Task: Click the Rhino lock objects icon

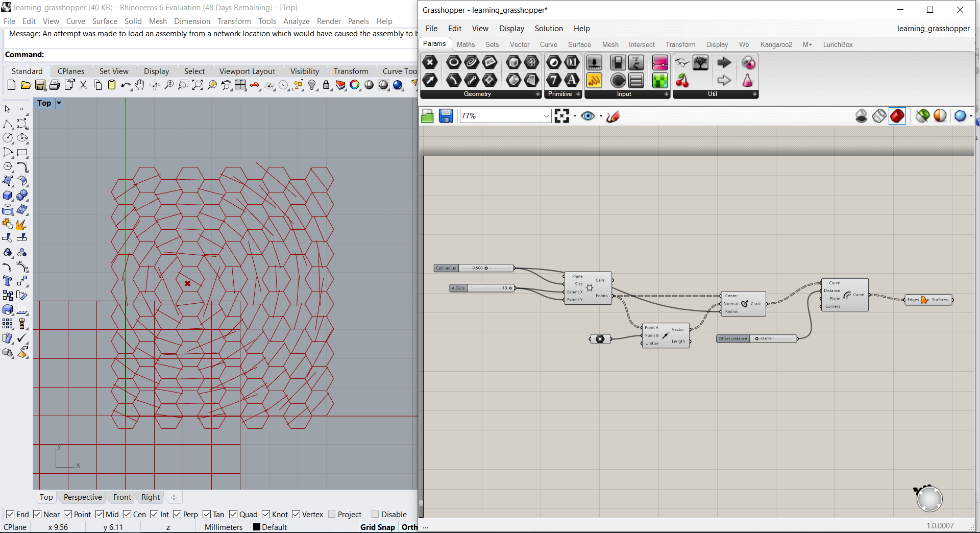Action: 327,85
